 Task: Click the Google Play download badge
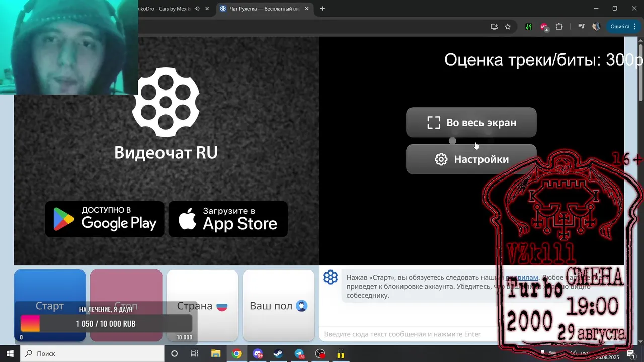pyautogui.click(x=105, y=219)
